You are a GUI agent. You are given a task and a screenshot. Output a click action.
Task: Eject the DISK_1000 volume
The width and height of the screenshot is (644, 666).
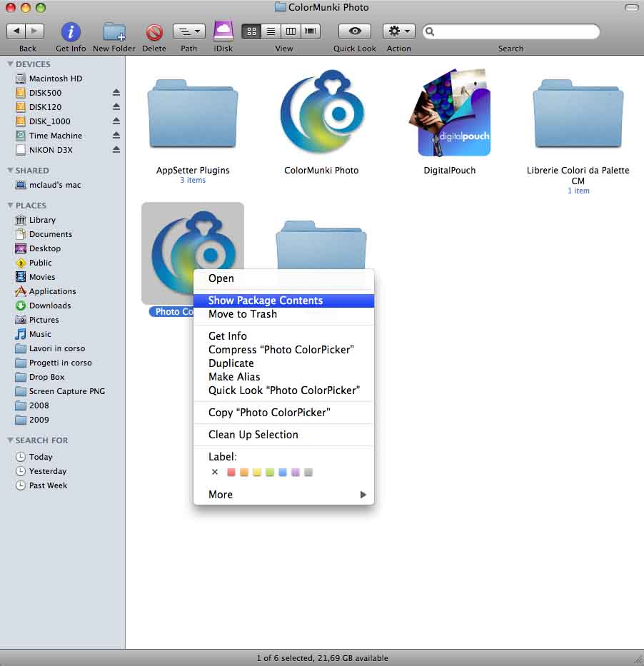[x=116, y=121]
